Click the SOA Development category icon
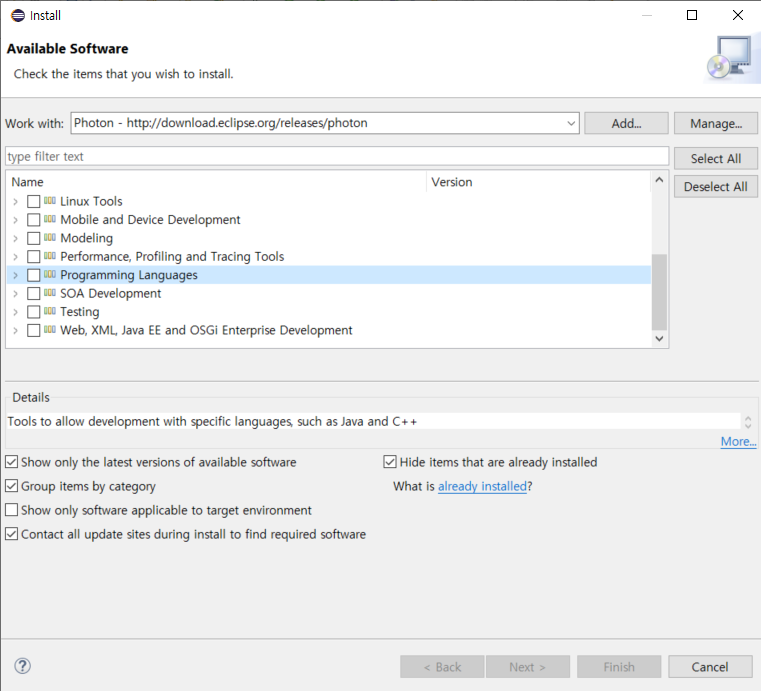The image size is (761, 691). coord(50,292)
